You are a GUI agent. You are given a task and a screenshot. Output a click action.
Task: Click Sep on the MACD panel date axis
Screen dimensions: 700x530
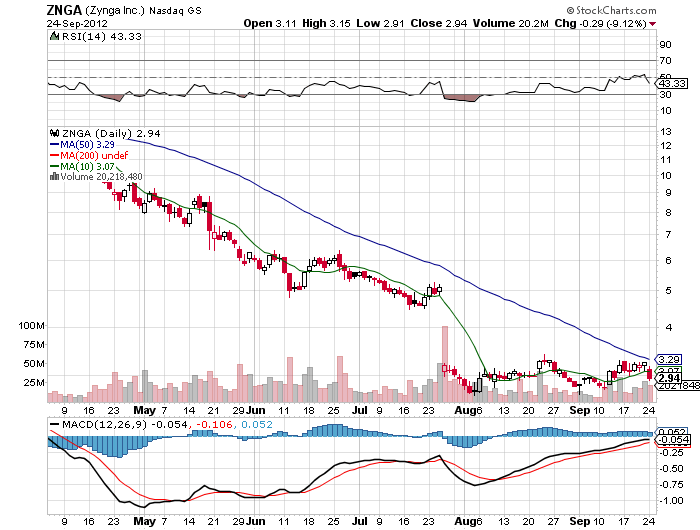pos(580,521)
